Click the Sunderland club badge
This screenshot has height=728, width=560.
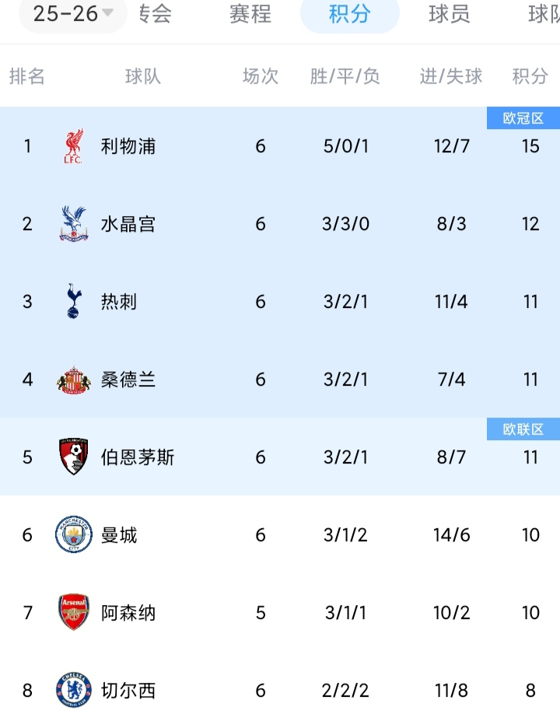pos(74,380)
